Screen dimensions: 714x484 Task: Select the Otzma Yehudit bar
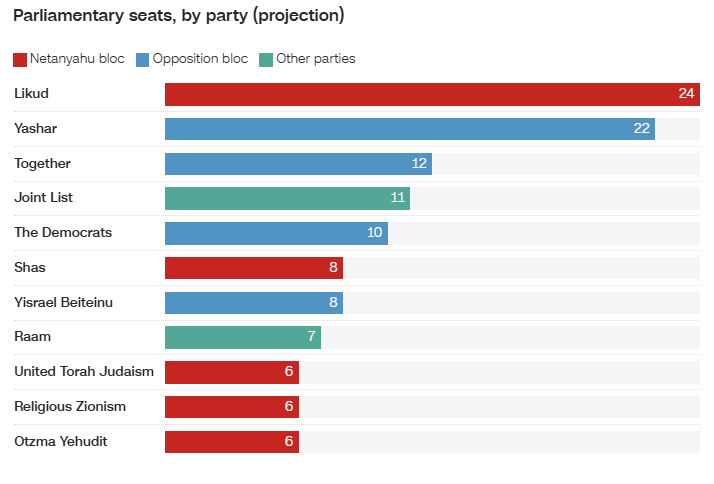pos(232,442)
